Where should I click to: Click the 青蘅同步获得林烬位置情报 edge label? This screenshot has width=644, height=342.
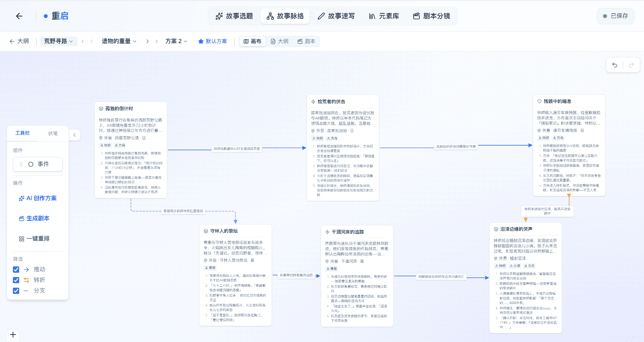pos(183,211)
